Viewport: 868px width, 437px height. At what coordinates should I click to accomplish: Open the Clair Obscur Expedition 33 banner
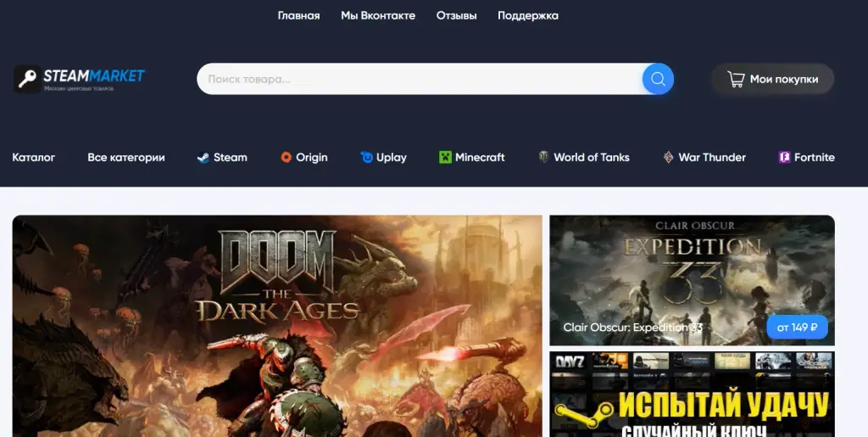pos(692,280)
